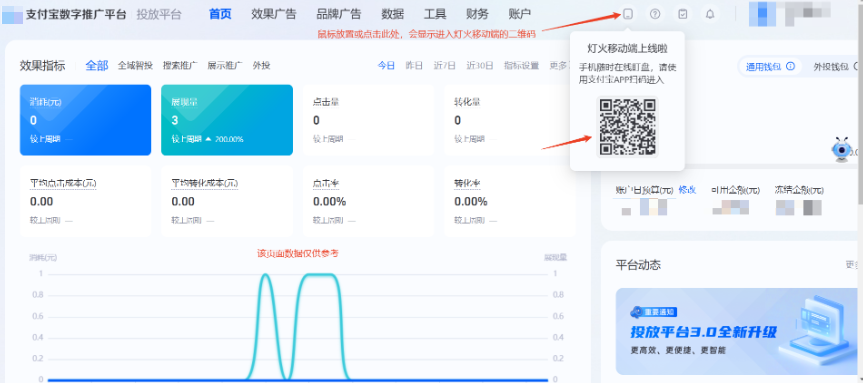Viewport: 863px width, 383px height.
Task: Open the 账户 menu
Action: 520,14
